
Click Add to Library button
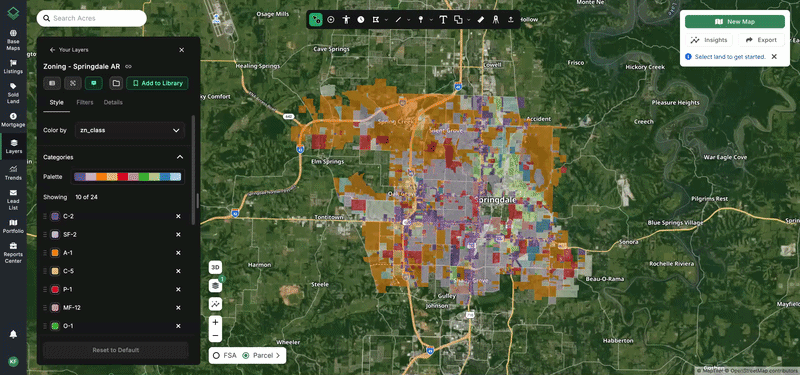tap(158, 83)
